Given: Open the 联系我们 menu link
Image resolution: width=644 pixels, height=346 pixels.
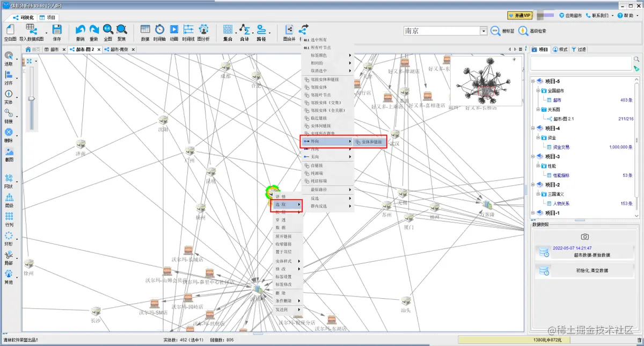Looking at the screenshot, I should pos(599,16).
